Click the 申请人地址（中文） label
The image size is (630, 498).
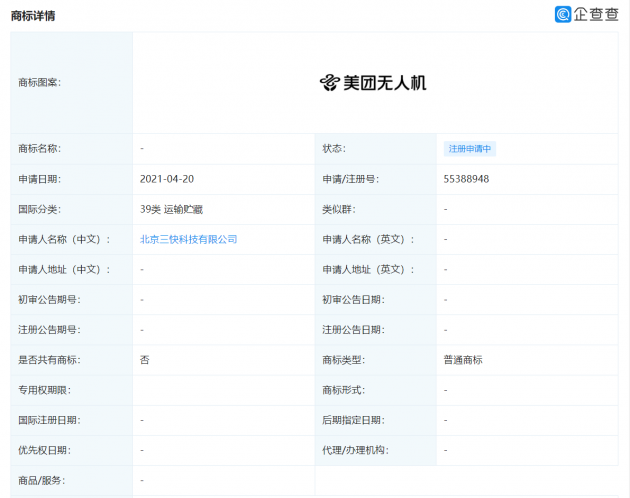click(x=64, y=270)
